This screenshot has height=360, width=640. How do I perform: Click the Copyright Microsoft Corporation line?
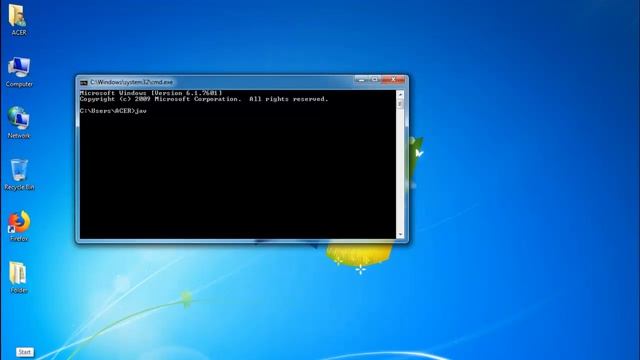coord(204,99)
